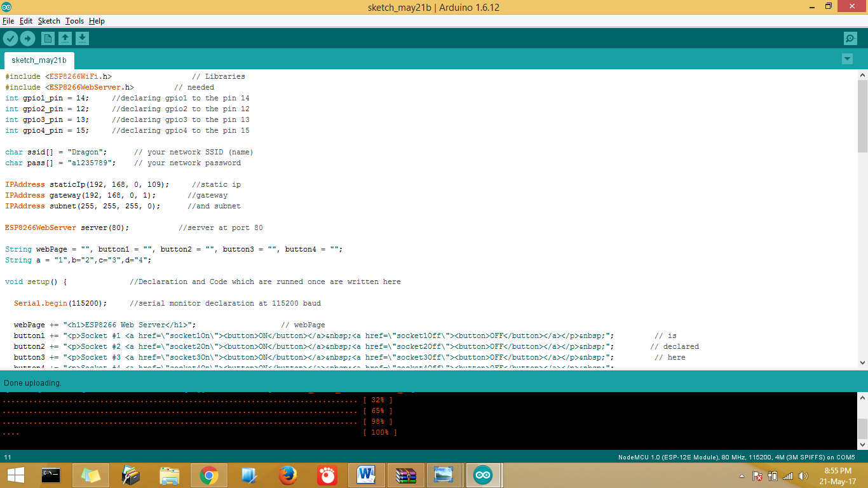Open the File menu
868x488 pixels.
tap(8, 21)
